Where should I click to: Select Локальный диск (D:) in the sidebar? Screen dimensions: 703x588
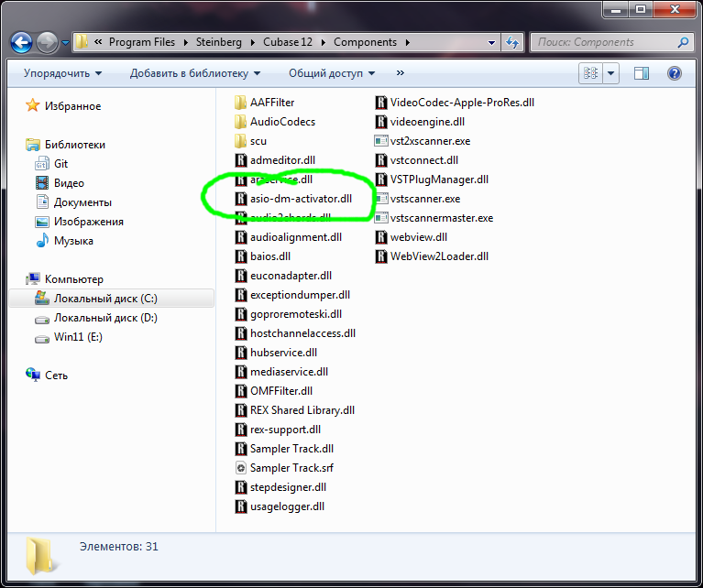(x=105, y=318)
